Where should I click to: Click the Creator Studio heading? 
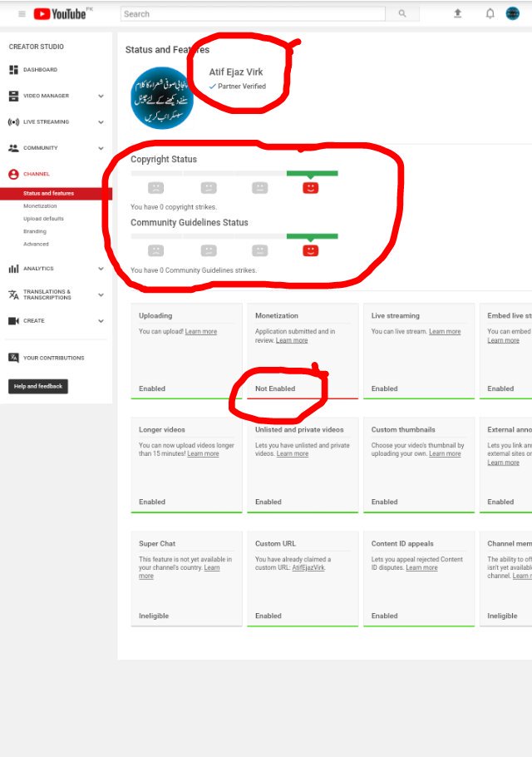pyautogui.click(x=37, y=47)
